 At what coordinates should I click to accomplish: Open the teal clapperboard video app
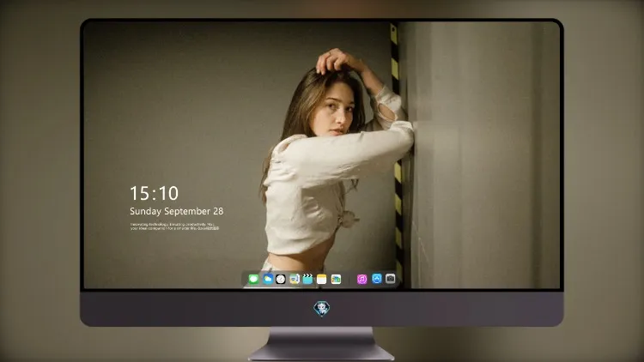[307, 279]
